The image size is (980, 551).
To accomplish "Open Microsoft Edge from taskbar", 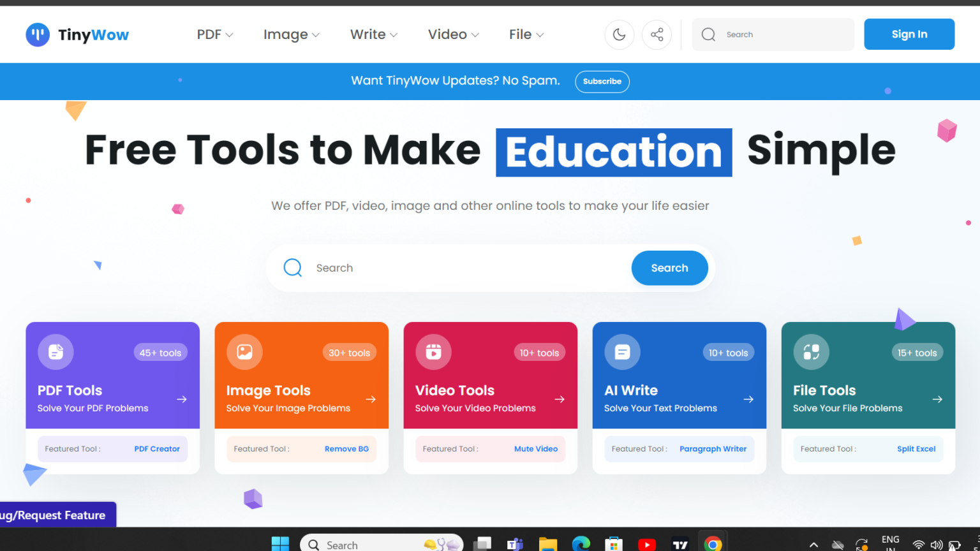I will (581, 544).
